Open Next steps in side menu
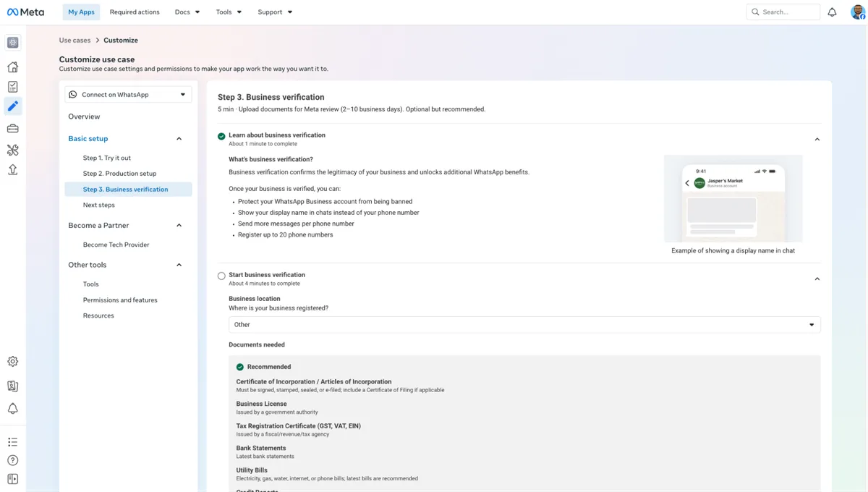 pos(99,205)
